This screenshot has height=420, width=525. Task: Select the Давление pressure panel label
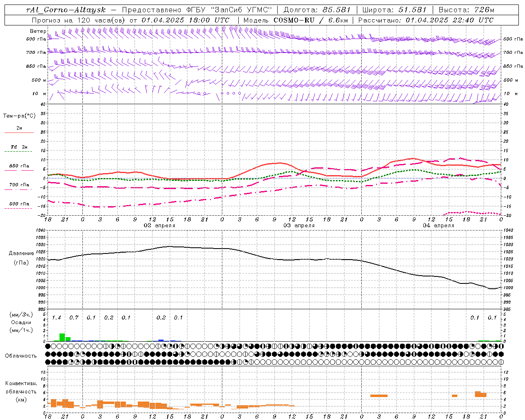tap(21, 253)
